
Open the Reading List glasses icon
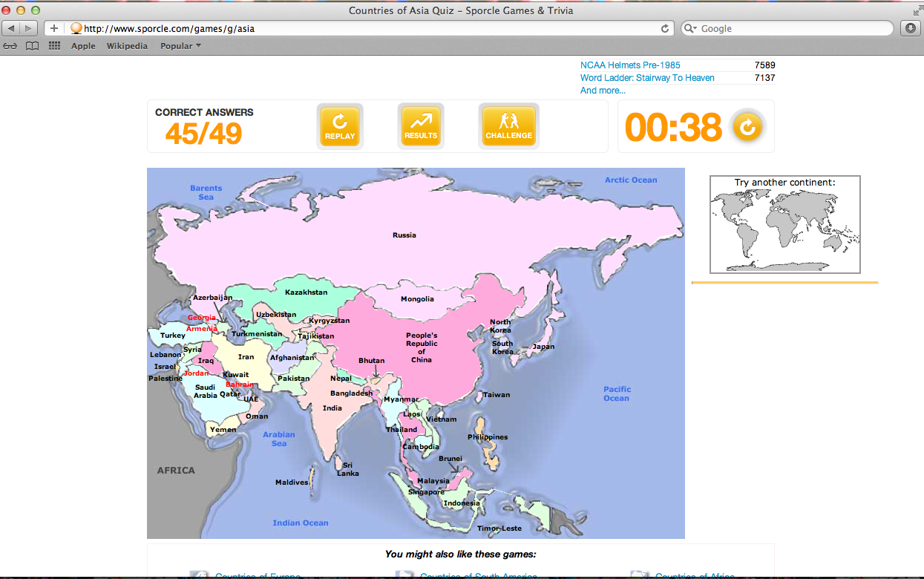[10, 46]
